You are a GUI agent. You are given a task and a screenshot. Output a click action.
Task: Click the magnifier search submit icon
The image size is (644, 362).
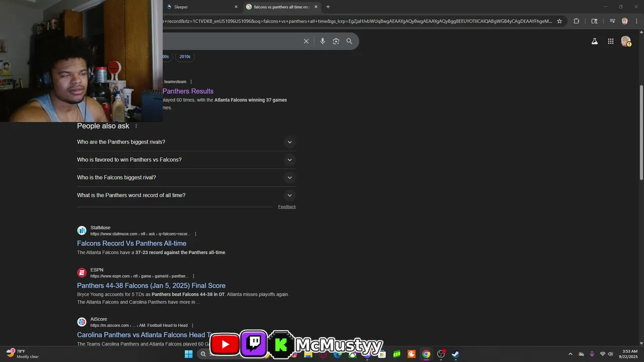pos(349,41)
